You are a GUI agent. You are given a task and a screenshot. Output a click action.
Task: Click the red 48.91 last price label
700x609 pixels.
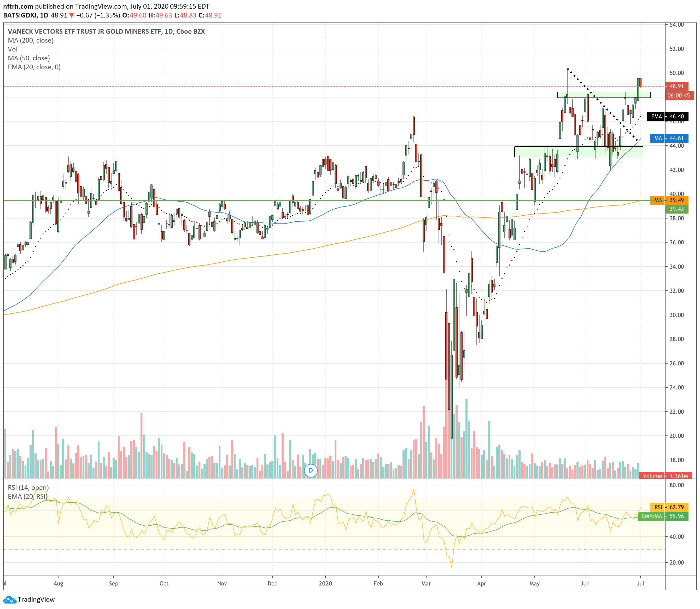tap(676, 86)
